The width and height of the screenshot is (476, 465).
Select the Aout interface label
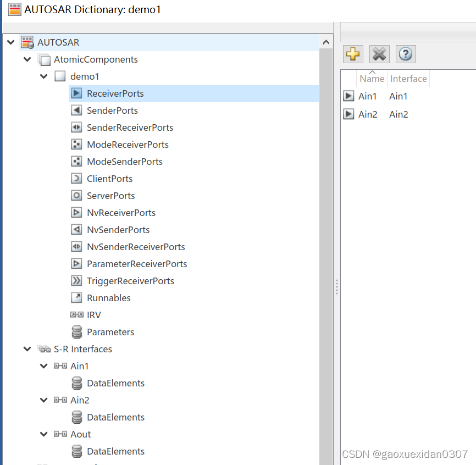pos(80,434)
